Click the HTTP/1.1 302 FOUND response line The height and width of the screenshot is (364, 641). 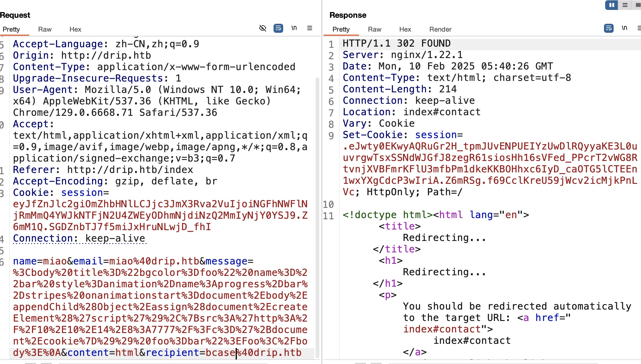click(396, 44)
